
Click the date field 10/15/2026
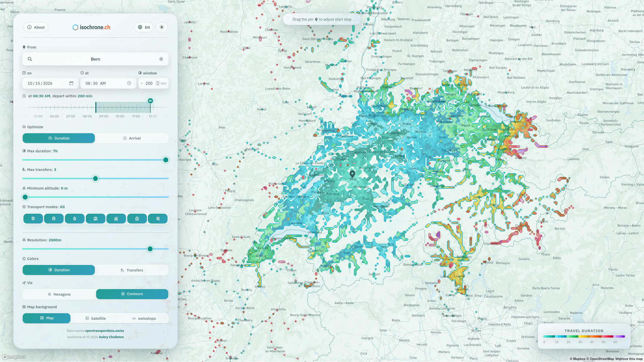[x=51, y=83]
